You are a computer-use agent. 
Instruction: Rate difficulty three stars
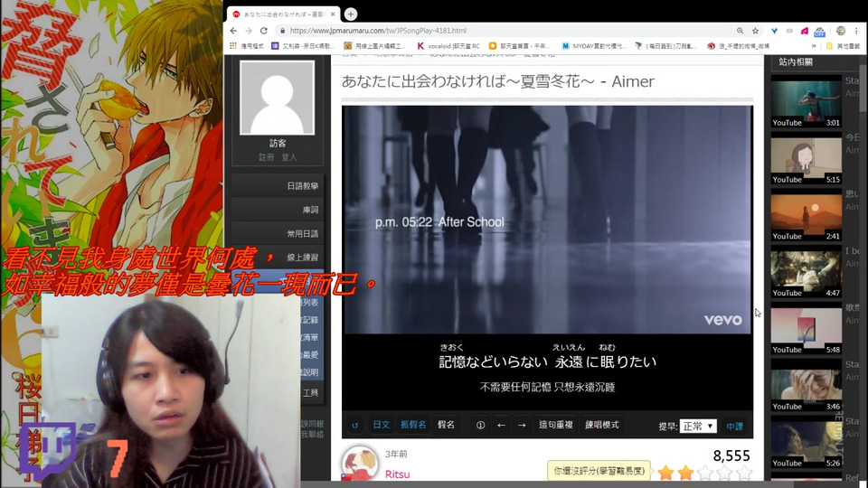[705, 472]
